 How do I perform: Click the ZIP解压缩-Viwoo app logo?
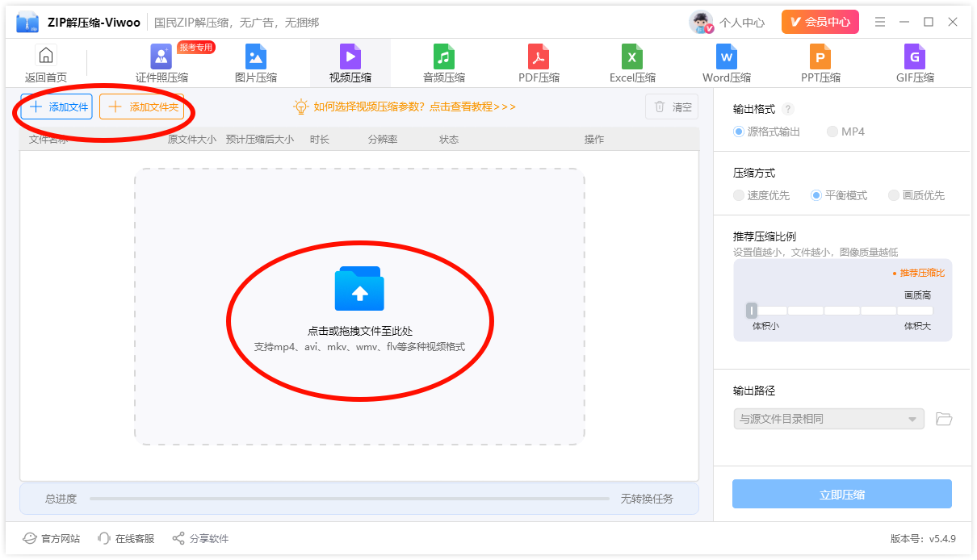27,23
